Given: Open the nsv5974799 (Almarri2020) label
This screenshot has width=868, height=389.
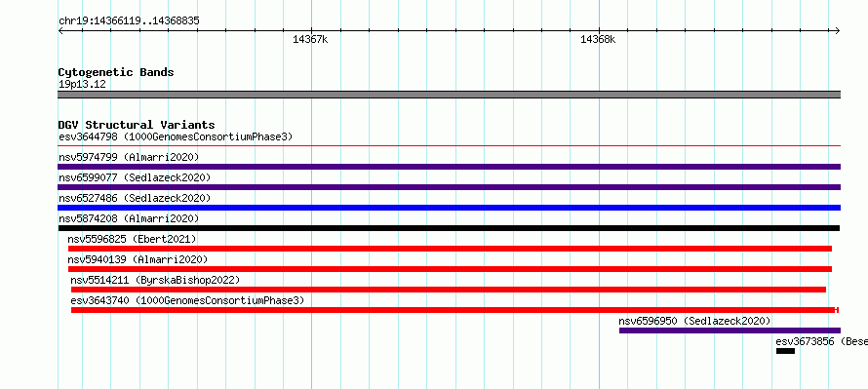Looking at the screenshot, I should point(129,157).
